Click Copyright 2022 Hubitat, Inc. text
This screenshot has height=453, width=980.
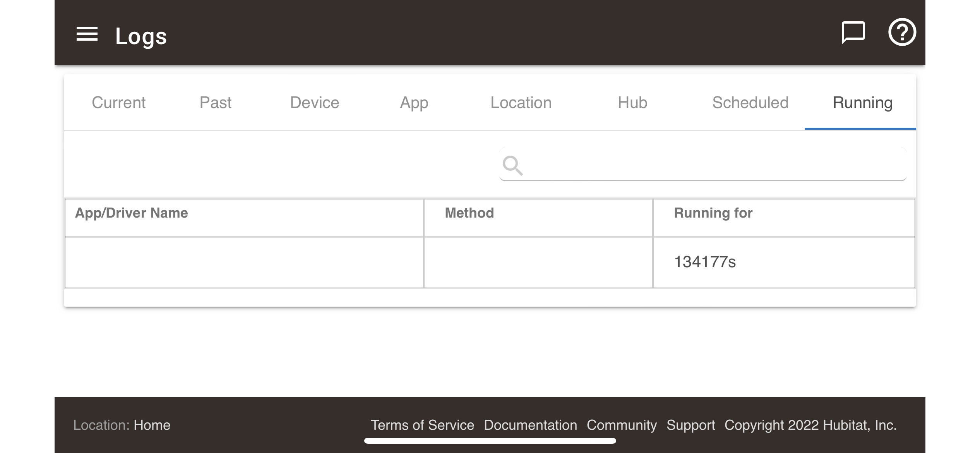tap(810, 425)
